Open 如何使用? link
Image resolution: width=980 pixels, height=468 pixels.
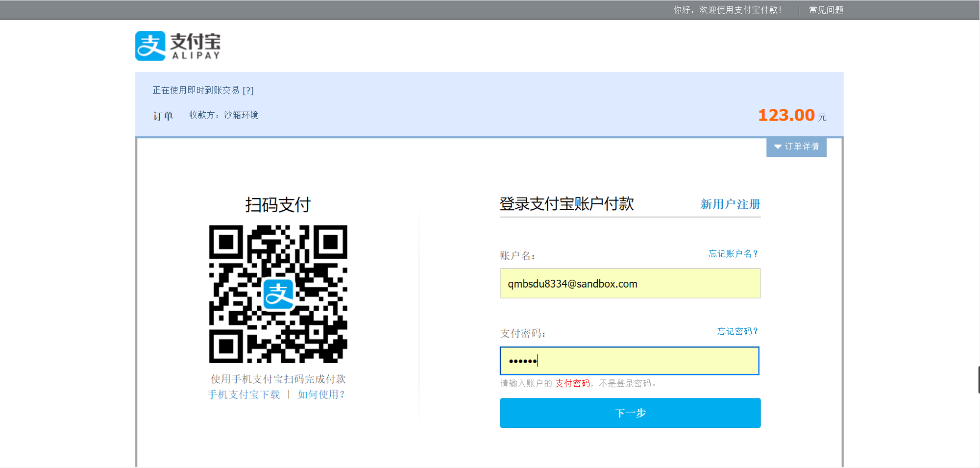[321, 394]
